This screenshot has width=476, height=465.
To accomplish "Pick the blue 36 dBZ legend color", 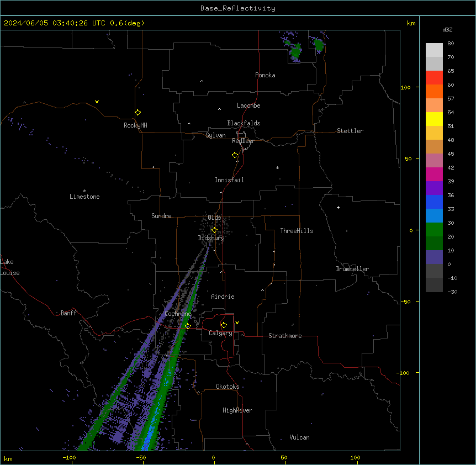I will [434, 202].
